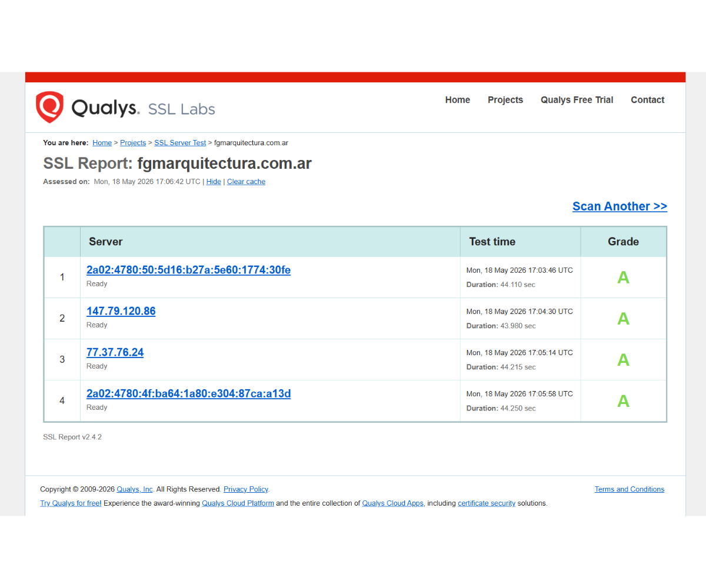Click the Scan Another >> link
The width and height of the screenshot is (706, 588).
pos(620,206)
